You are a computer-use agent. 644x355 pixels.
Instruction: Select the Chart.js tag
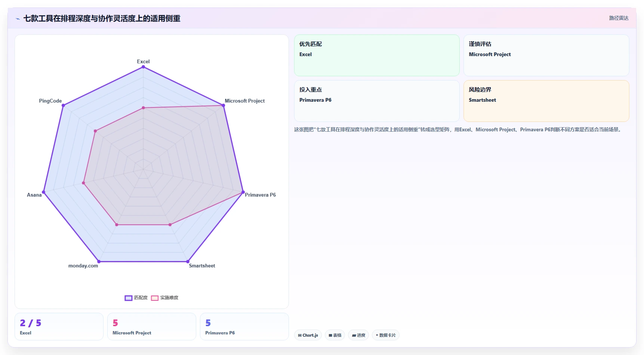click(308, 335)
